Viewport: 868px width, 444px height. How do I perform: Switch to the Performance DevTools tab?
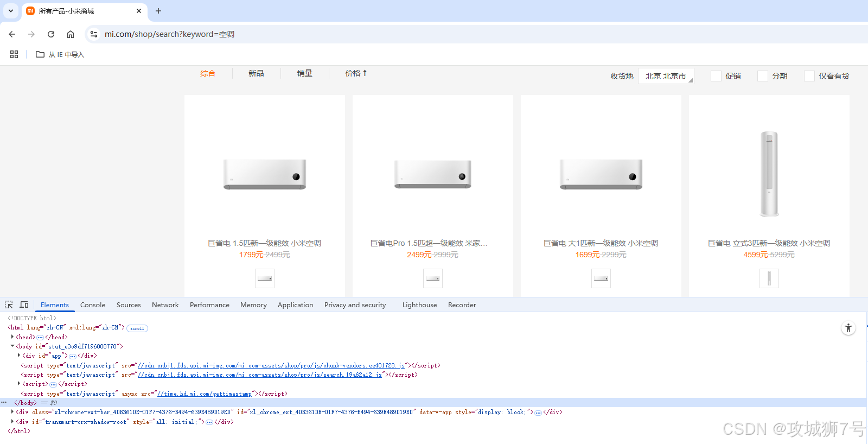coord(209,305)
